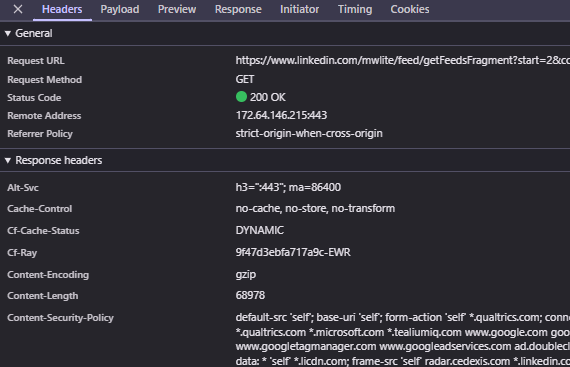Select the Request URL value
Image resolution: width=570 pixels, height=367 pixels.
click(402, 60)
